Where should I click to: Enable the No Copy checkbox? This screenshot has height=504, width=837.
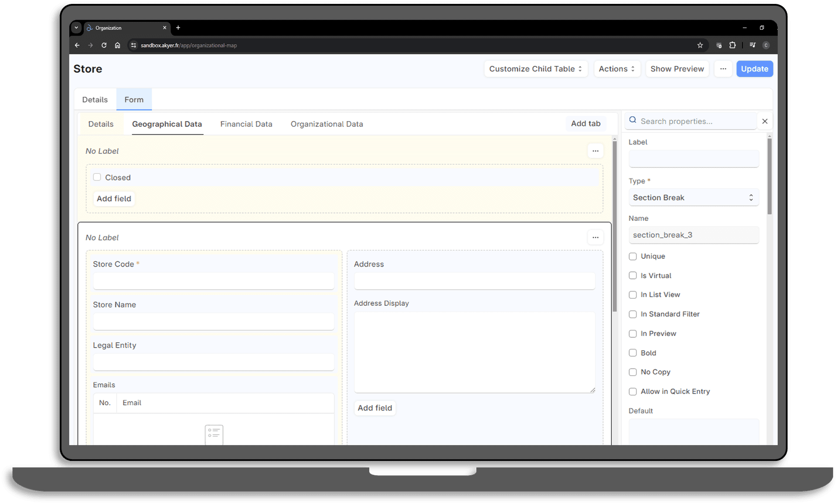click(633, 372)
